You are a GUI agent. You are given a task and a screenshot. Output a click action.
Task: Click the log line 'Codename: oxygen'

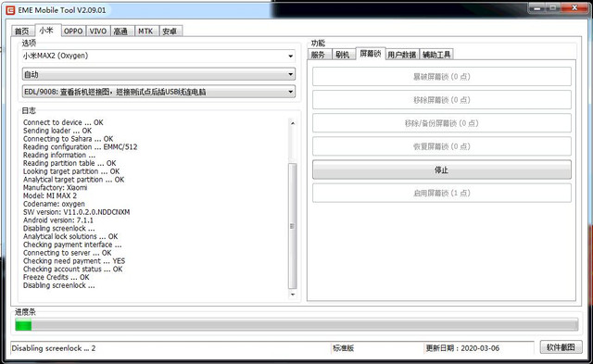point(54,204)
